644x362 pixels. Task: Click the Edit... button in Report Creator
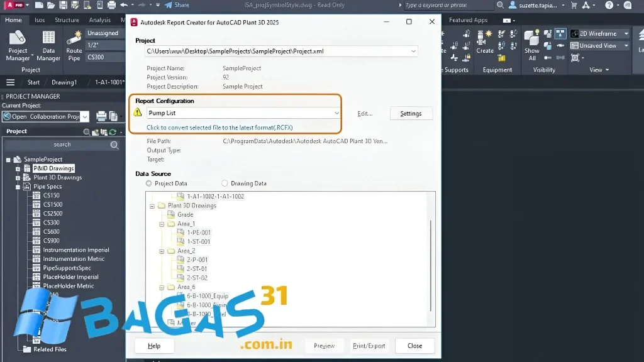pyautogui.click(x=365, y=114)
